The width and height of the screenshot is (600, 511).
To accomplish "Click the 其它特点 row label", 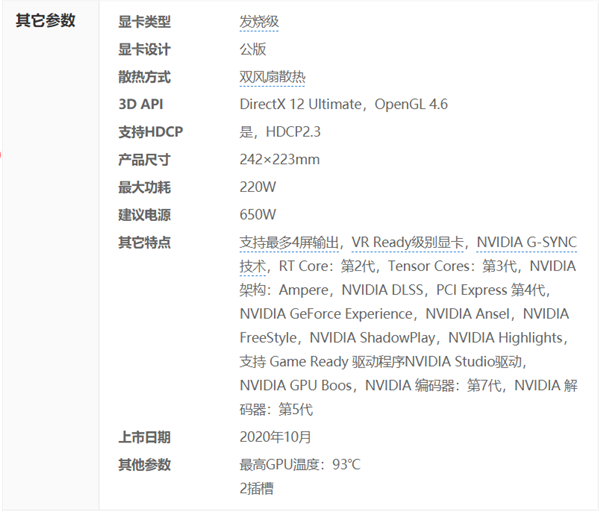I will pos(144,242).
